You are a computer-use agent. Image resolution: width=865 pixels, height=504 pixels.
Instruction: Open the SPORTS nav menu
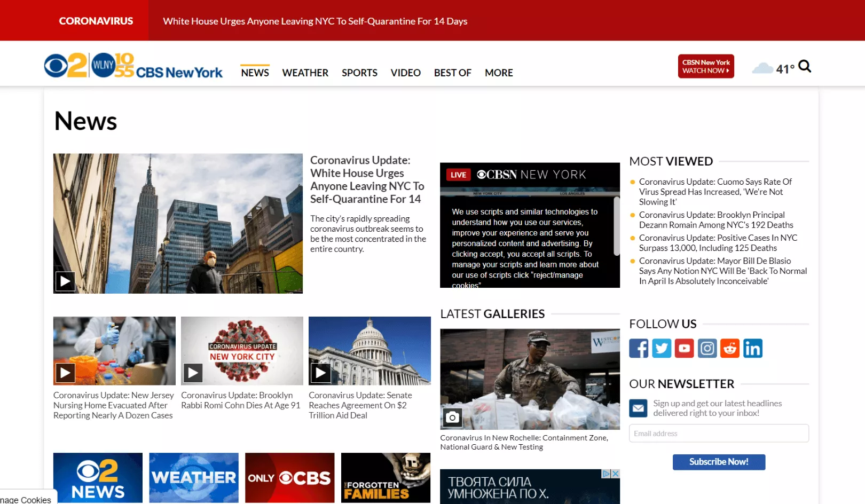tap(359, 73)
